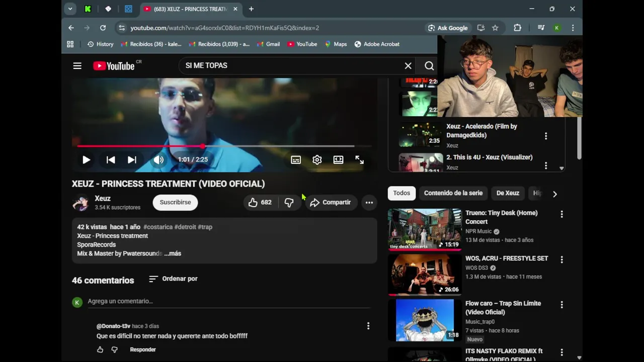This screenshot has height=362, width=644.
Task: Play the paused video
Action: 86,160
